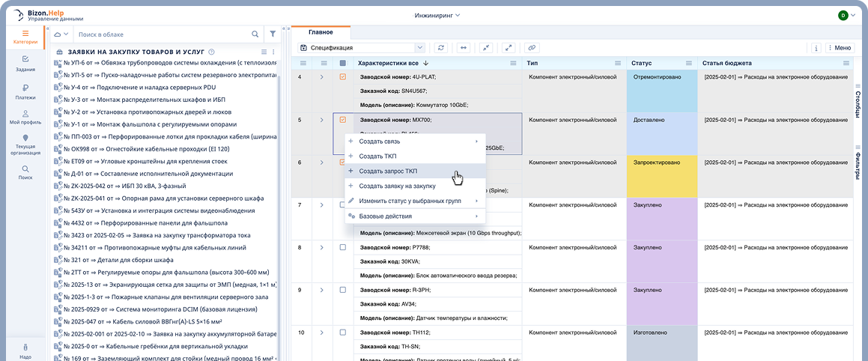Open Изменить статус у выбранных групп submenu
Image resolution: width=868 pixels, height=361 pixels.
click(x=415, y=201)
